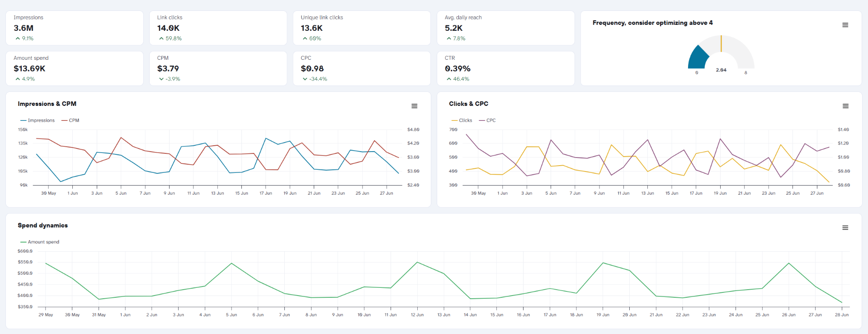Click the blue filled gauge segment
868x334 pixels.
[698, 58]
